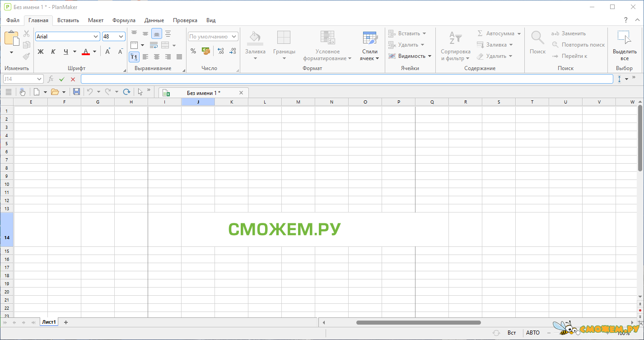Click the Перейти к button
The height and width of the screenshot is (340, 644).
point(569,56)
